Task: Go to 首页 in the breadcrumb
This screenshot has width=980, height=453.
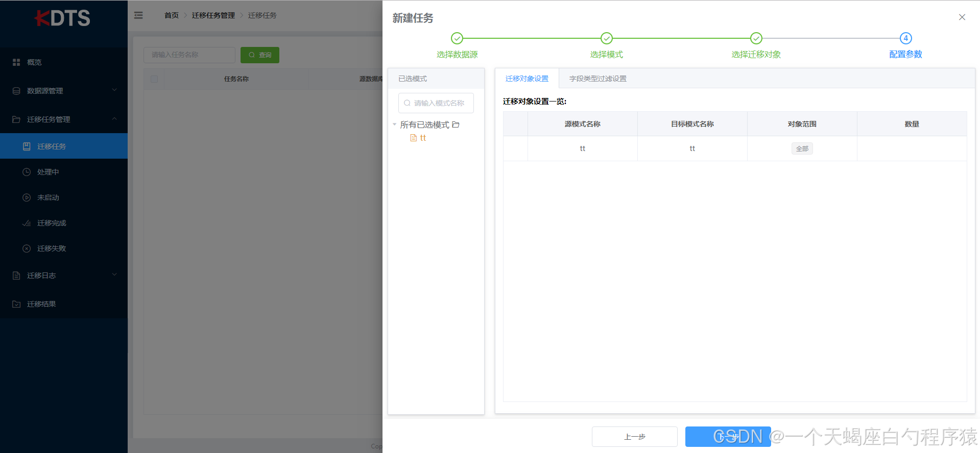Action: tap(172, 15)
